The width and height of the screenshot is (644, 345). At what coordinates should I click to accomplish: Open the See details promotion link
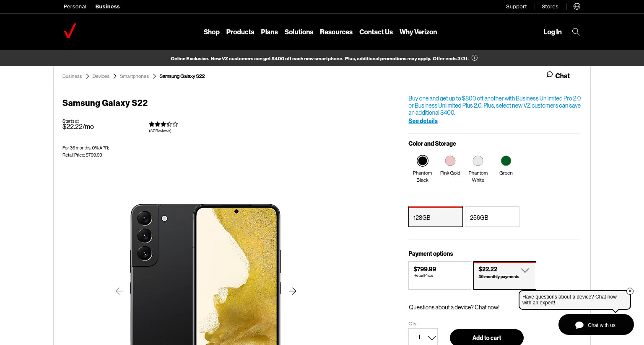tap(423, 121)
